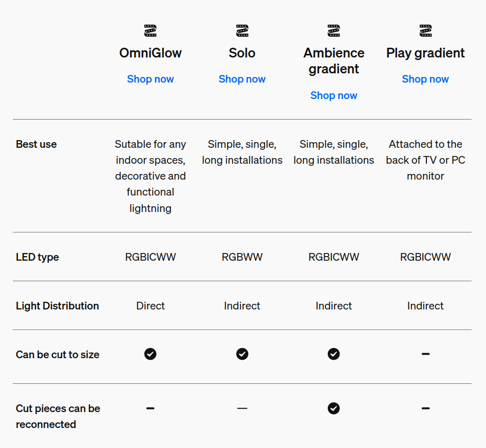Select the OmniGlow product name heading
The image size is (486, 448).
151,53
